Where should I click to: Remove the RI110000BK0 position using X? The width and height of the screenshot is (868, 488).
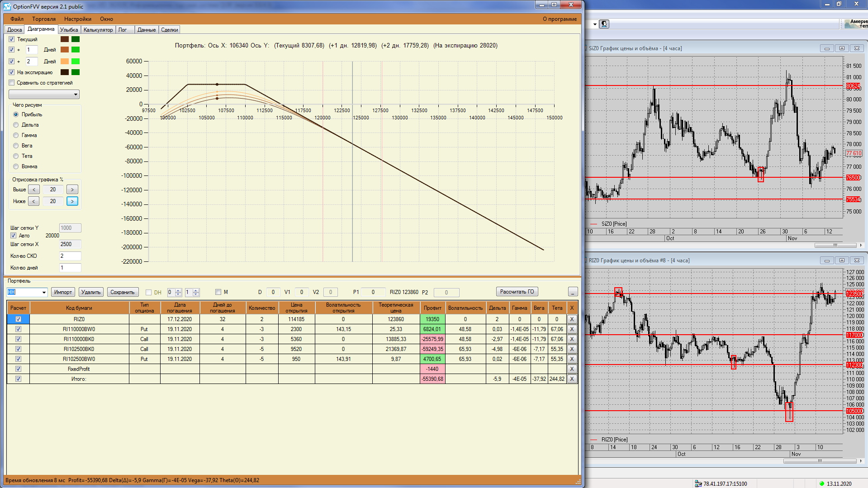coord(572,339)
